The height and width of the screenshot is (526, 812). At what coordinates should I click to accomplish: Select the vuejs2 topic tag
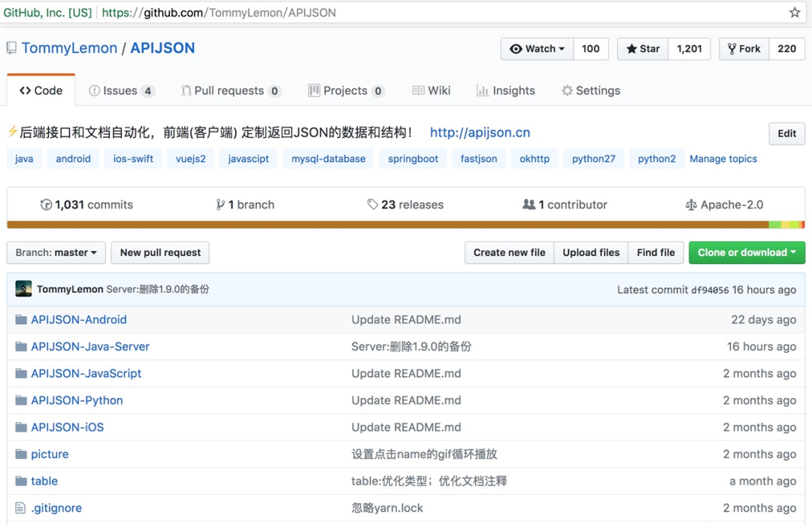coord(190,159)
